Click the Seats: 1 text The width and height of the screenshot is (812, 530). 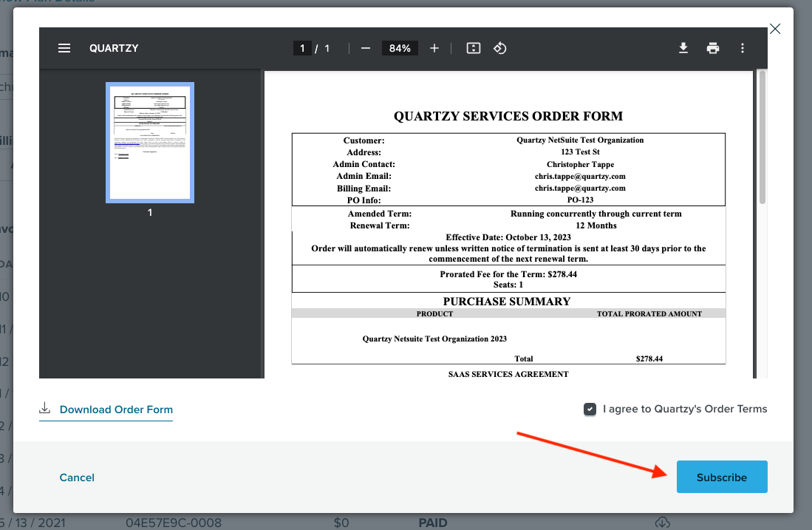508,285
